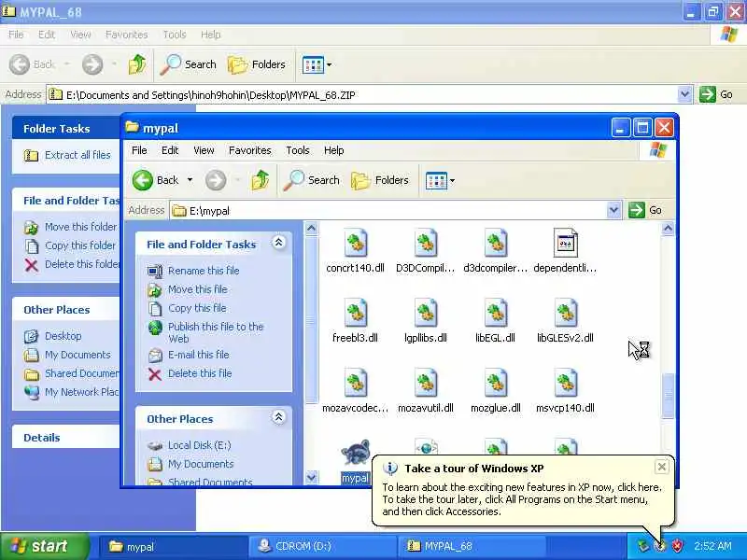Open address dropdown in mypal window
This screenshot has height=560, width=747.
(x=613, y=210)
